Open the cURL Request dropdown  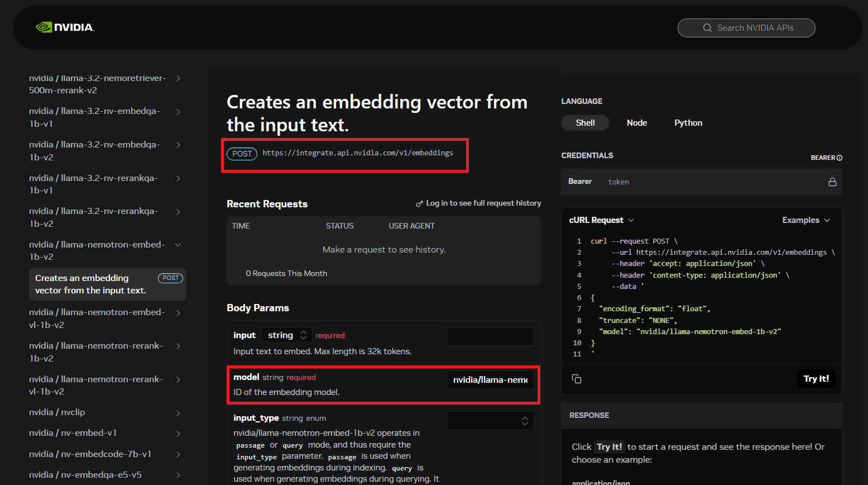(601, 220)
